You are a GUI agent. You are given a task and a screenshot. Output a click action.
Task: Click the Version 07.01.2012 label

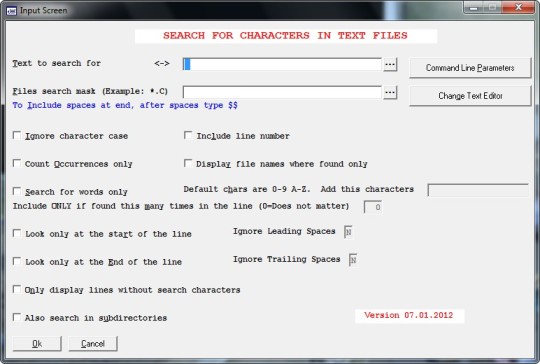(409, 315)
